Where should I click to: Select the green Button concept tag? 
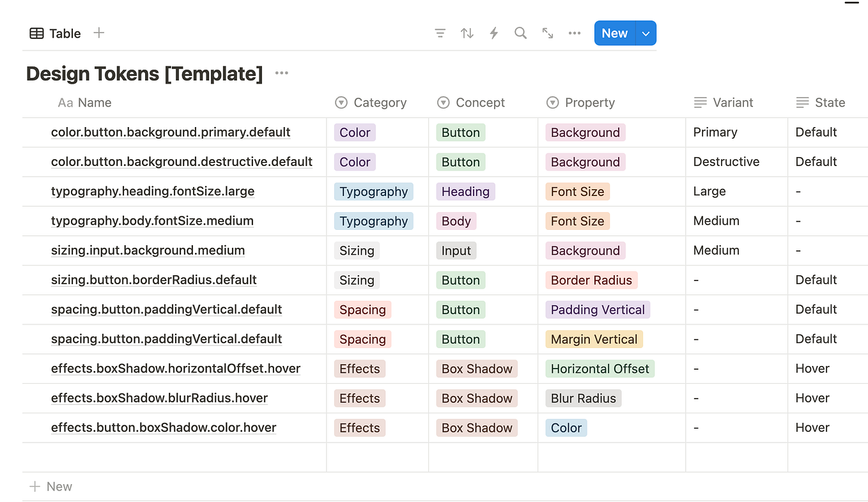[460, 132]
